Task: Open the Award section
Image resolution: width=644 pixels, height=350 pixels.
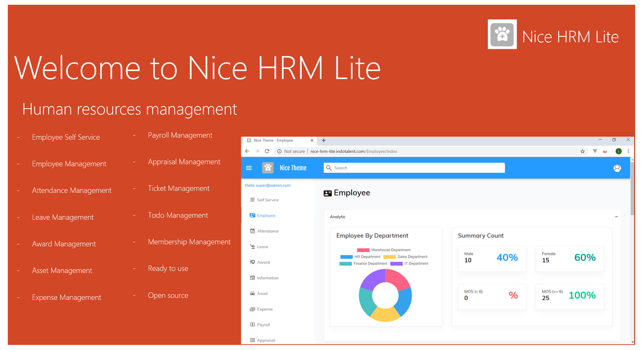Action: (263, 262)
